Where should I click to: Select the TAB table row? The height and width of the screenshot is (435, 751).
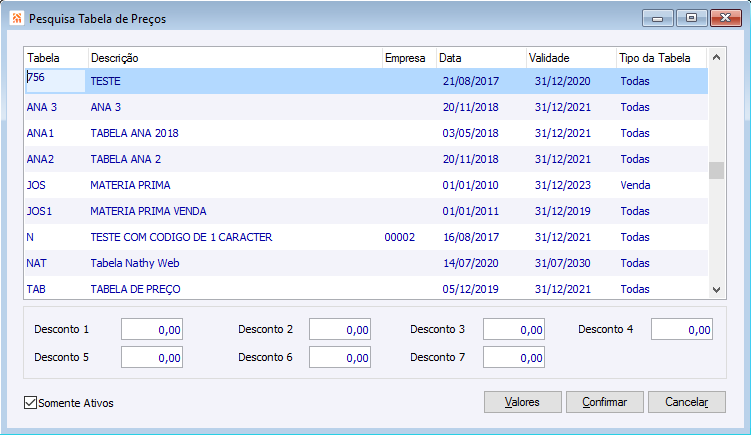click(366, 289)
